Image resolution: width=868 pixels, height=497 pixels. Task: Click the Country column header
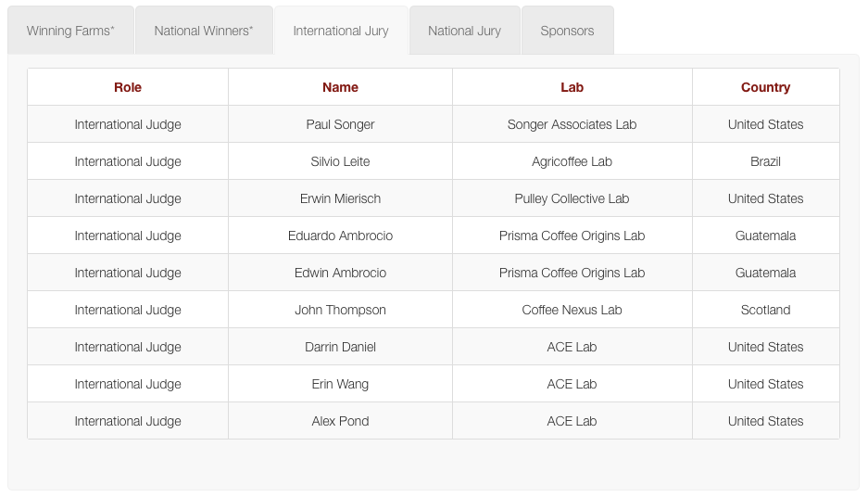pyautogui.click(x=765, y=87)
